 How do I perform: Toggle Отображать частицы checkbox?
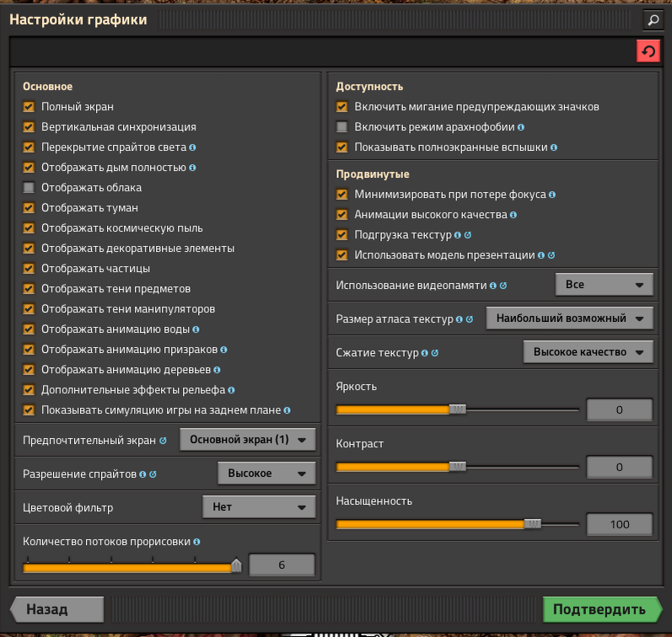click(x=29, y=269)
